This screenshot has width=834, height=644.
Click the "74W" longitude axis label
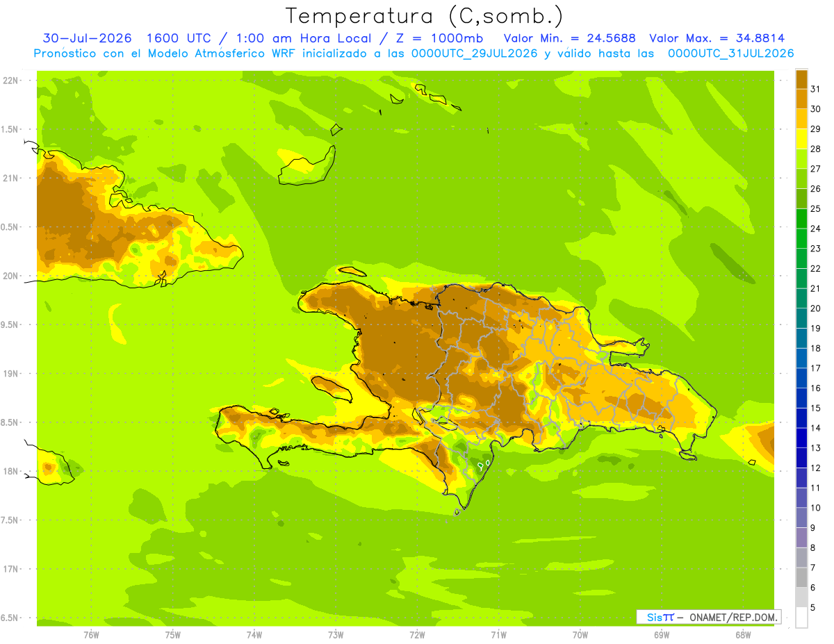pos(254,634)
